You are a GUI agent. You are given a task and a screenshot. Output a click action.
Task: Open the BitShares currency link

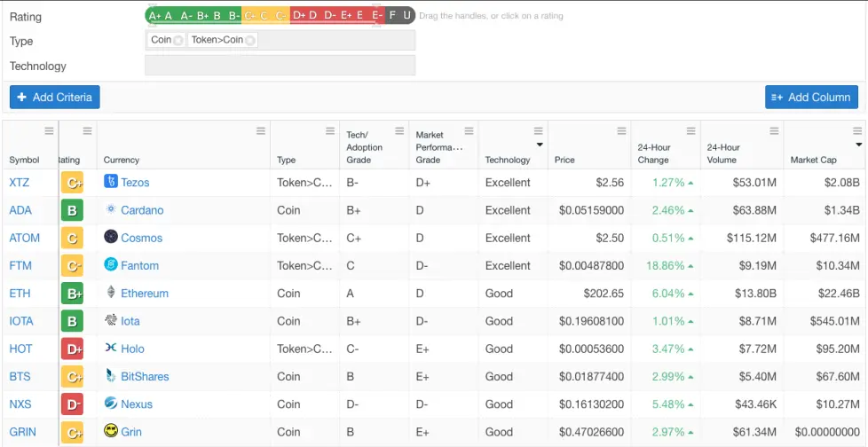pyautogui.click(x=145, y=376)
